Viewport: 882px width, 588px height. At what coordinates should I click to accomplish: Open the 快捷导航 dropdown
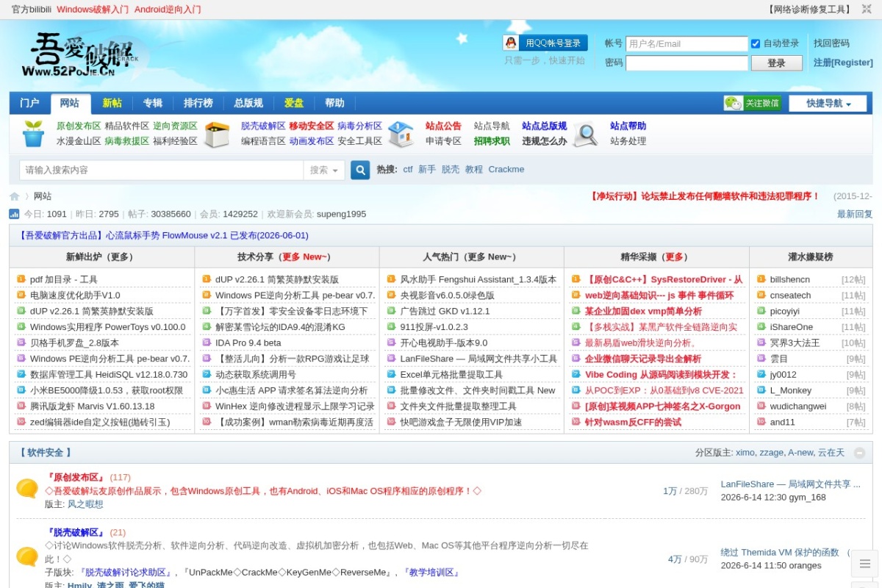pyautogui.click(x=828, y=104)
